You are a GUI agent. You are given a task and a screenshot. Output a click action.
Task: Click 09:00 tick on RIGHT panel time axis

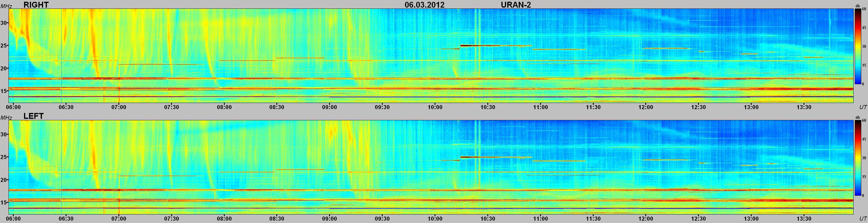(x=330, y=107)
